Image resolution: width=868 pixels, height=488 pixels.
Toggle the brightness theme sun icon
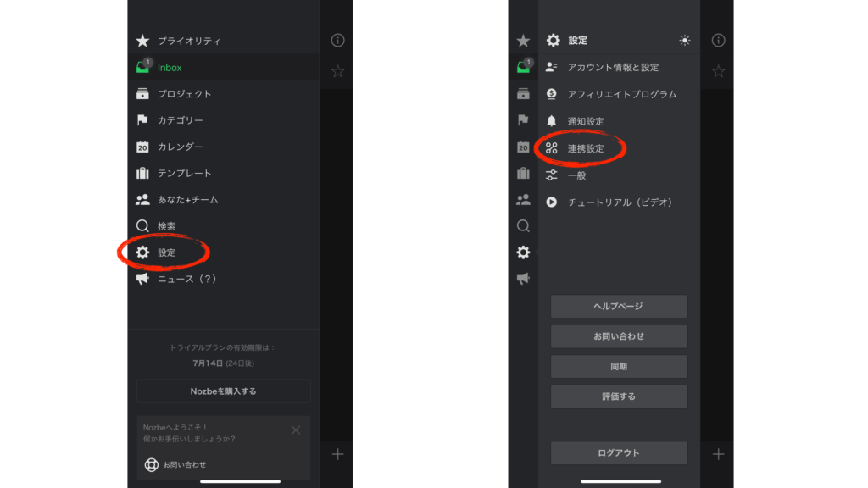pos(685,41)
